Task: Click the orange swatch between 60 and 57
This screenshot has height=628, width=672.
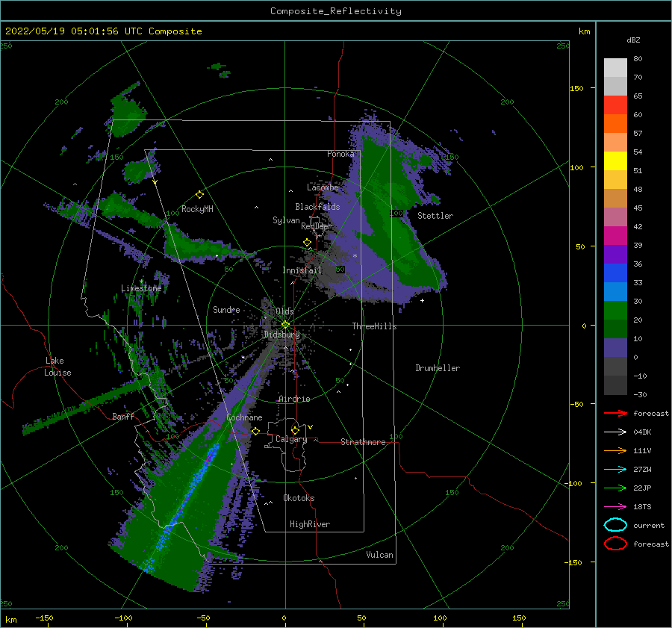Action: [615, 124]
